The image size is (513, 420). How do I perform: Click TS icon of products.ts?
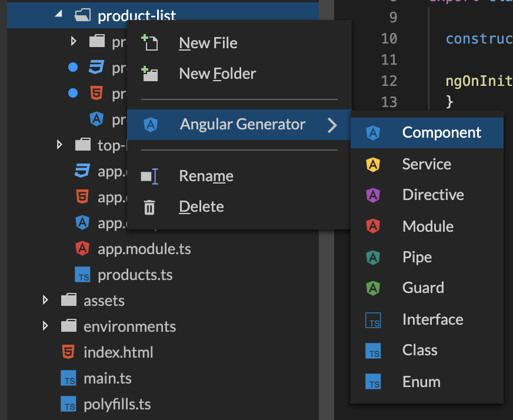(82, 275)
